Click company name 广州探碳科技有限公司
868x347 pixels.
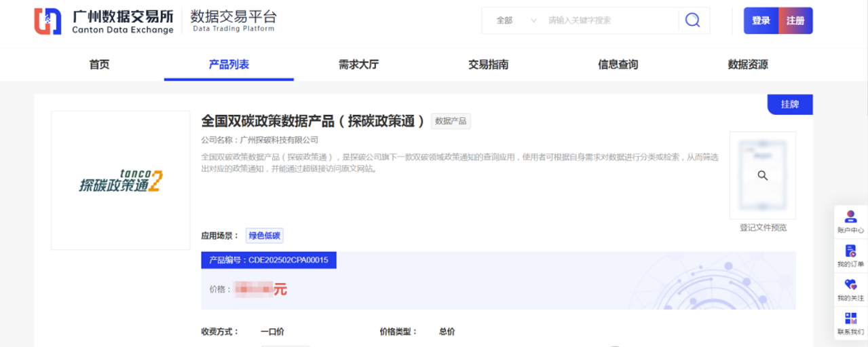coord(279,140)
